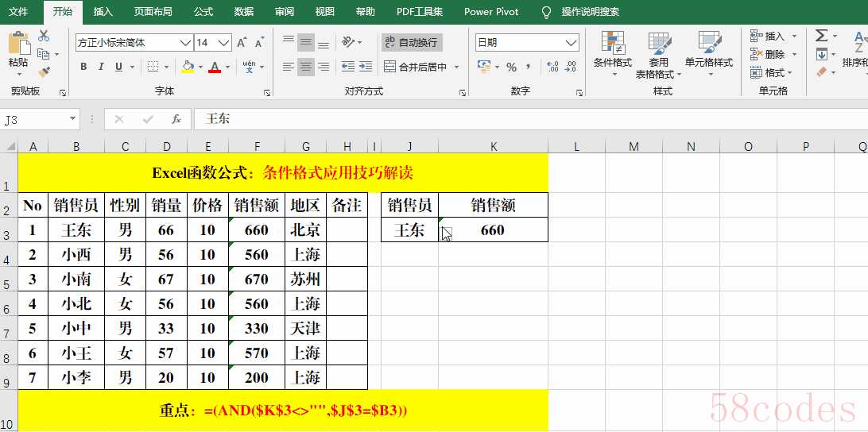868x432 pixels.
Task: Toggle 自动换行 wrap text
Action: click(x=412, y=42)
